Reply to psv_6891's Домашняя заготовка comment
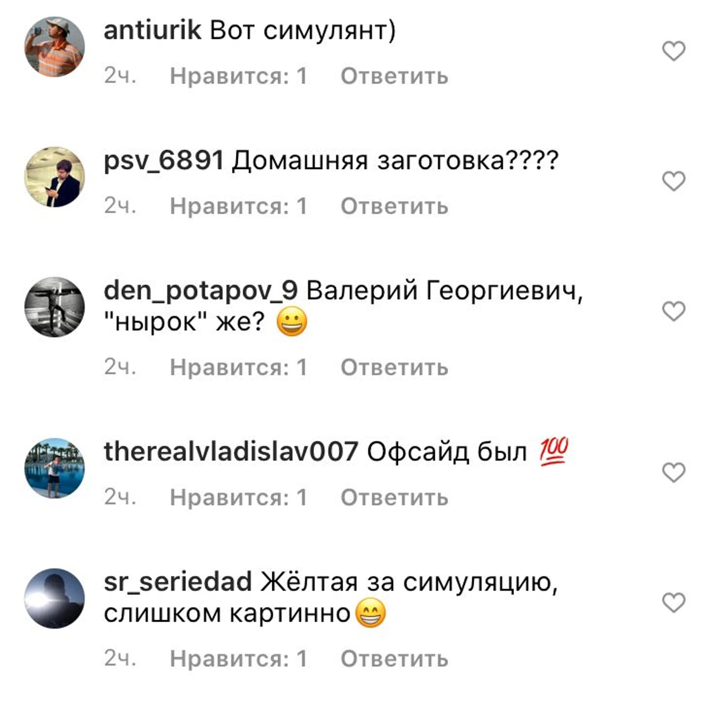This screenshot has width=728, height=704. [x=394, y=206]
